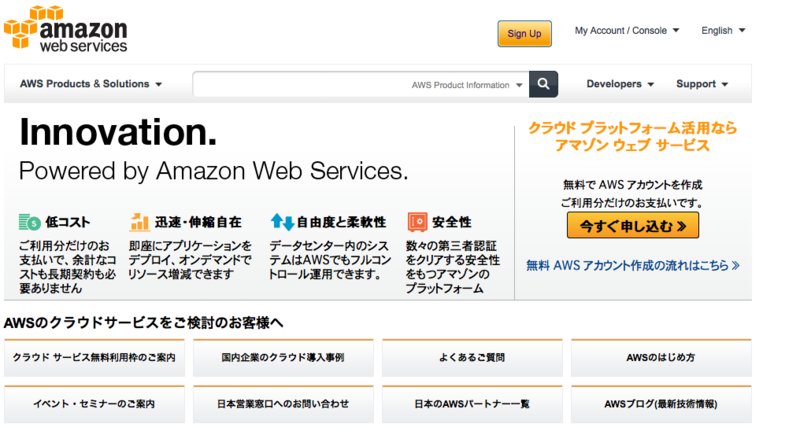Screen dimensions: 800x435
Task: Click the 今すぐ申し込む button
Action: pos(633,226)
